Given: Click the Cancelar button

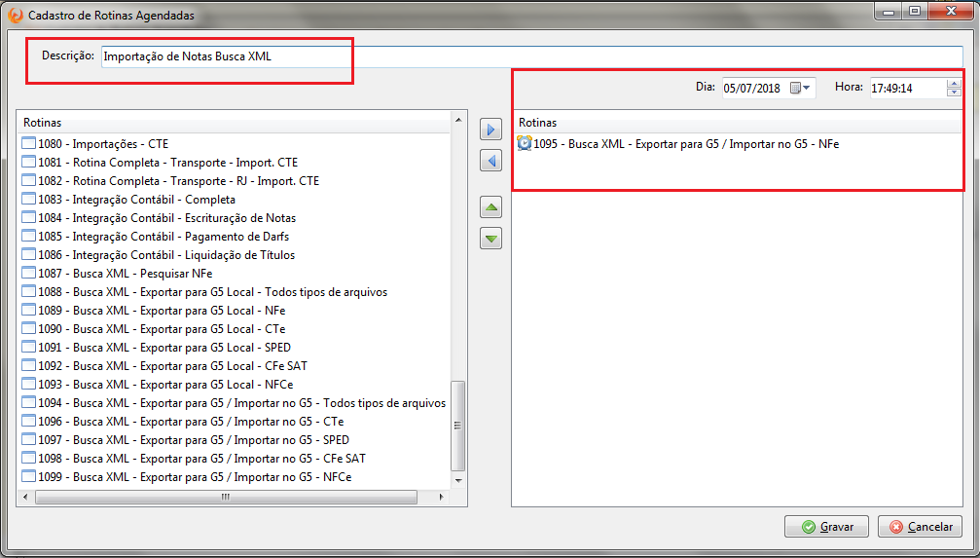Looking at the screenshot, I should coord(920,527).
